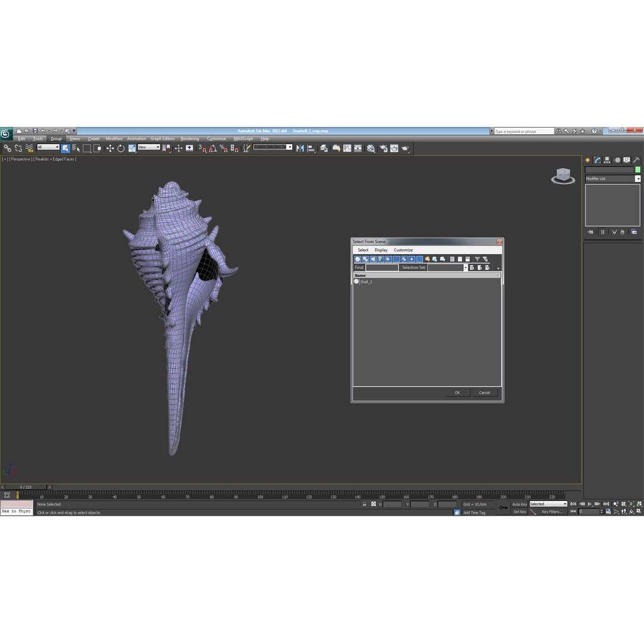Open MAXScript menu
Screen dimensions: 644x644
point(243,139)
